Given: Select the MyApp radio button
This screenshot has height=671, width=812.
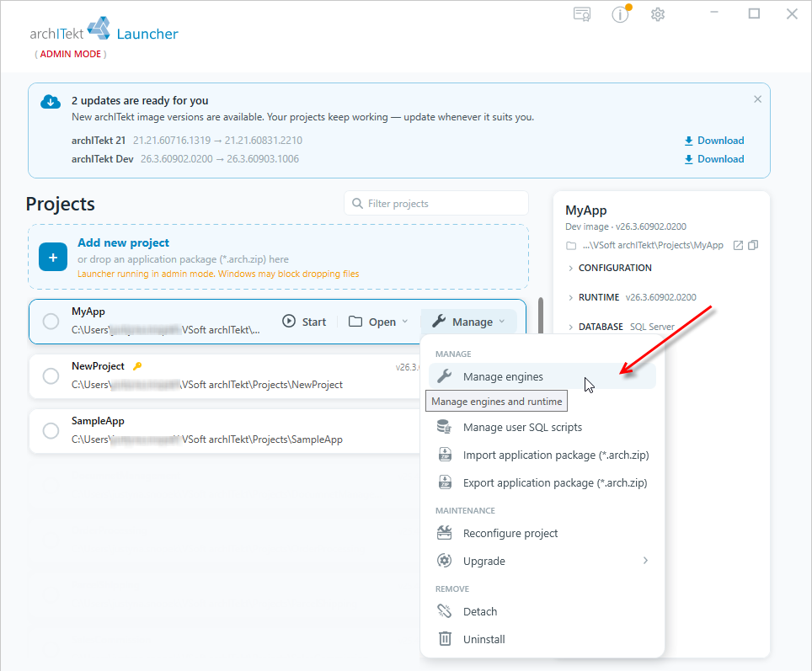Looking at the screenshot, I should click(51, 322).
